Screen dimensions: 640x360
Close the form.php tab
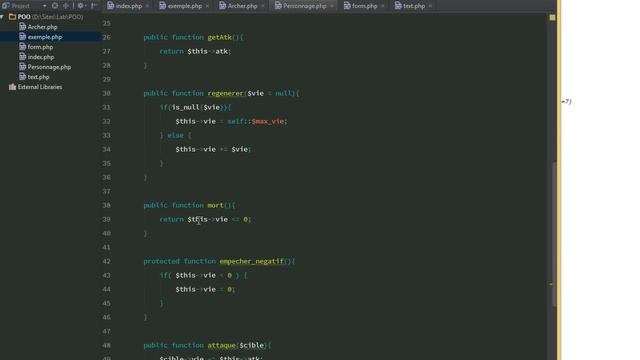pyautogui.click(x=383, y=6)
